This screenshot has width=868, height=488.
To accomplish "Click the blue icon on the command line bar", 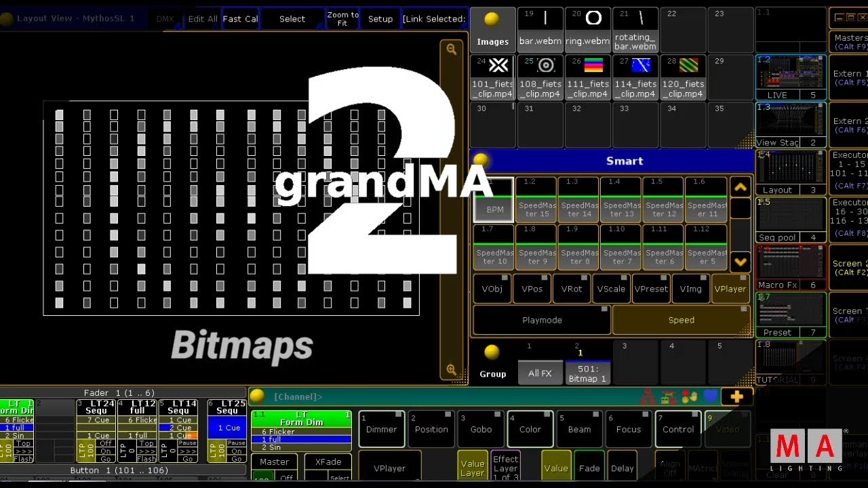I will [710, 396].
